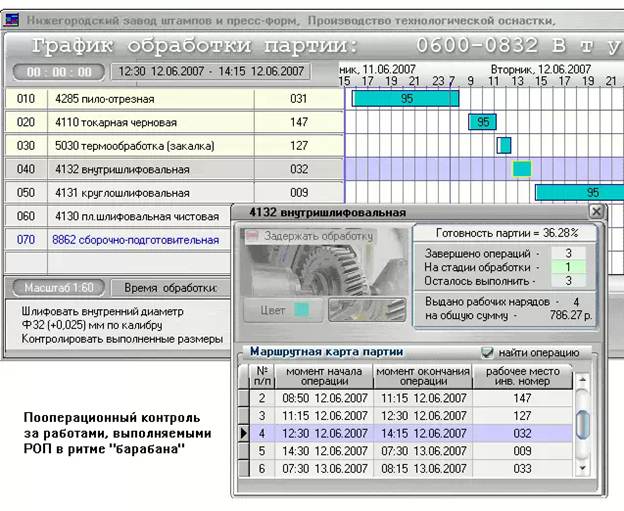Image resolution: width=624 pixels, height=511 pixels.
Task: Click the Цвет color button
Action: tap(283, 310)
